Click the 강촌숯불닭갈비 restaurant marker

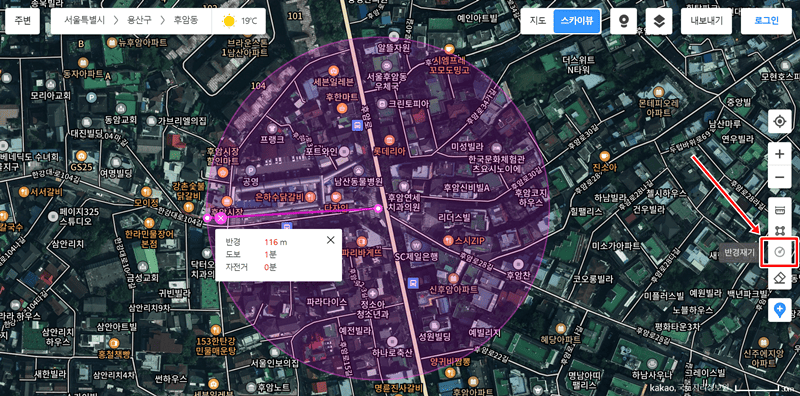pos(188,207)
